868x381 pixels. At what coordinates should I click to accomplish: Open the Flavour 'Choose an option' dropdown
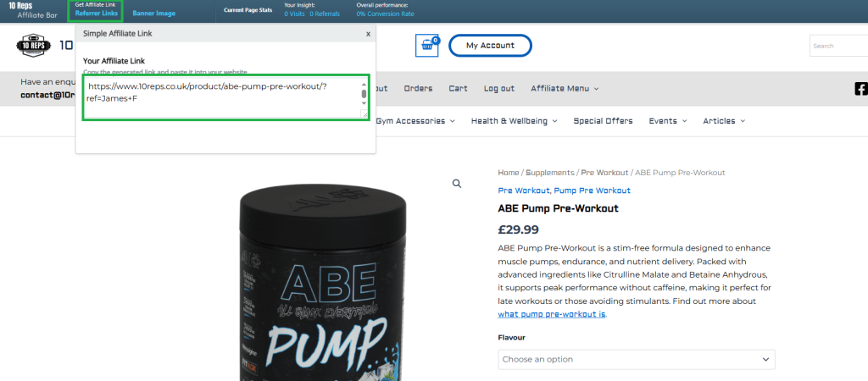[636, 360]
